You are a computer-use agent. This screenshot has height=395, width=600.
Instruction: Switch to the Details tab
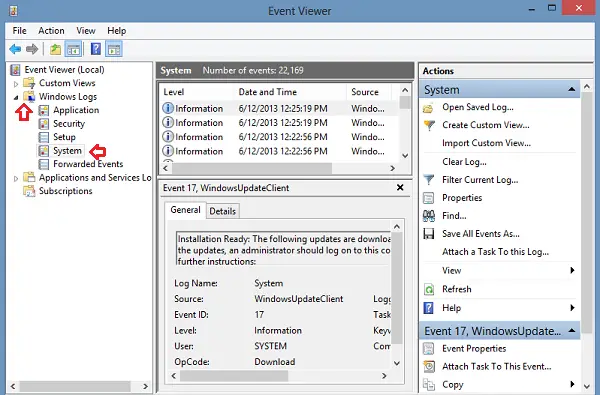[223, 211]
